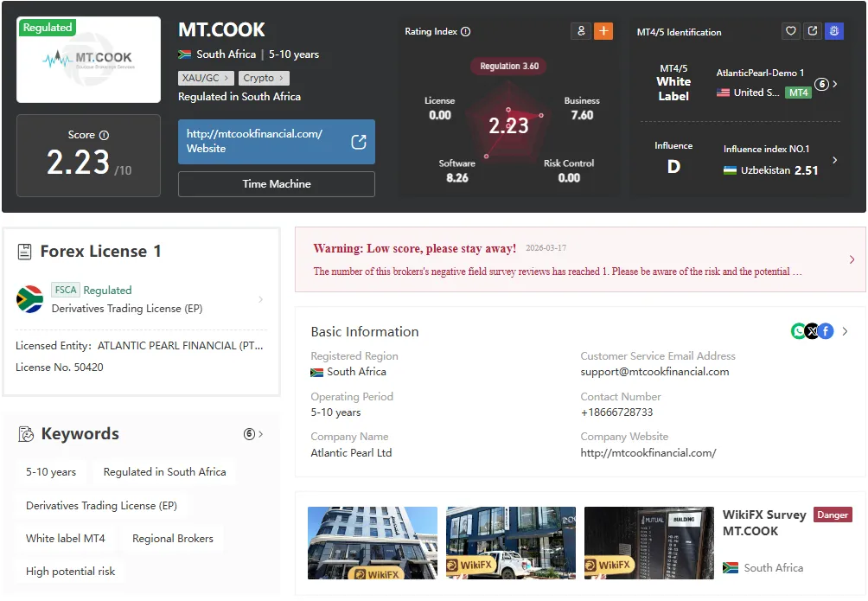Expand Basic Information social links chevron
The image size is (868, 601).
point(845,331)
